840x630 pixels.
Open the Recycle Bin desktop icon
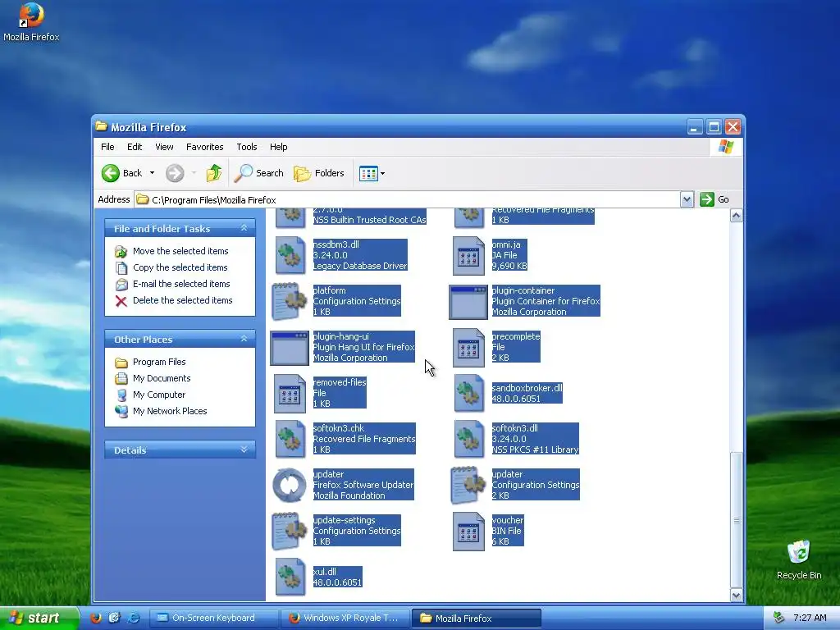[x=799, y=559]
